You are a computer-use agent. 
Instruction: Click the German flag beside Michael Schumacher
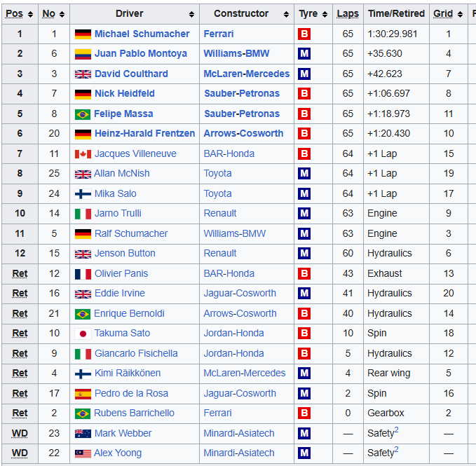pyautogui.click(x=83, y=34)
